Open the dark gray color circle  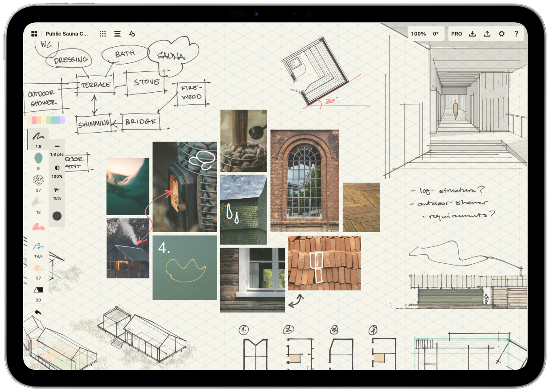57,216
